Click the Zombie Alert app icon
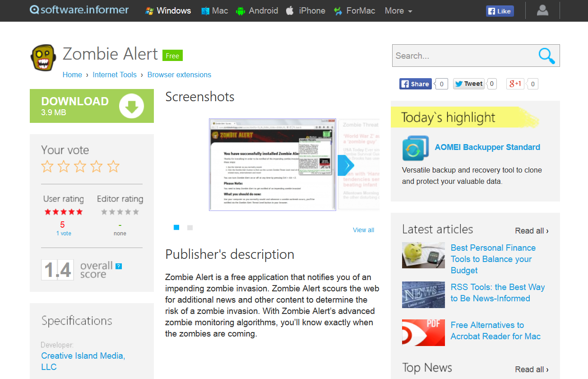Viewport: 588px width, 379px height. (x=43, y=57)
